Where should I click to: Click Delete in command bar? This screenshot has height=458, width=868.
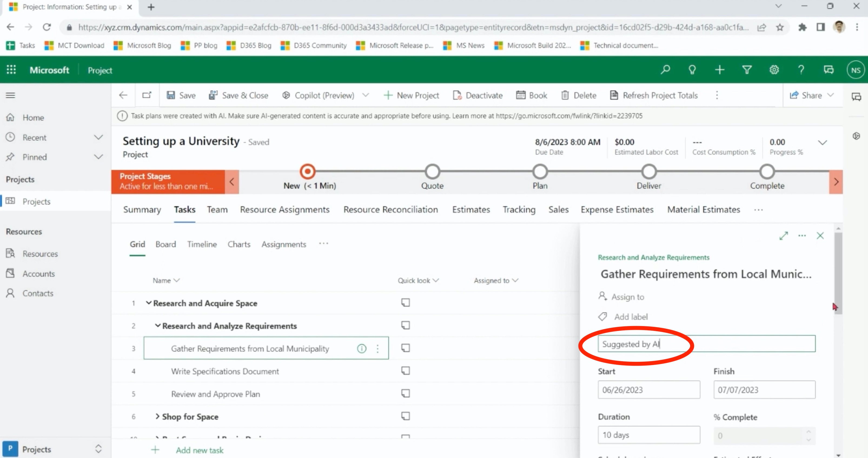tap(579, 95)
